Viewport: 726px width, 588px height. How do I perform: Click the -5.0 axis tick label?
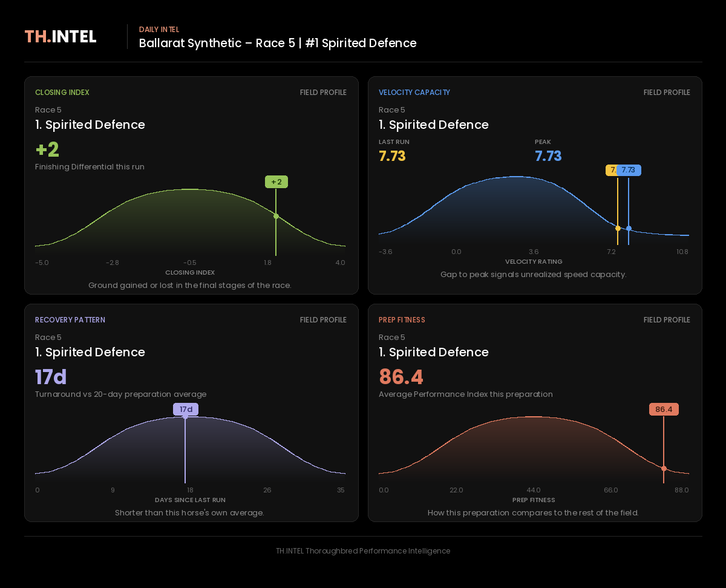click(42, 263)
